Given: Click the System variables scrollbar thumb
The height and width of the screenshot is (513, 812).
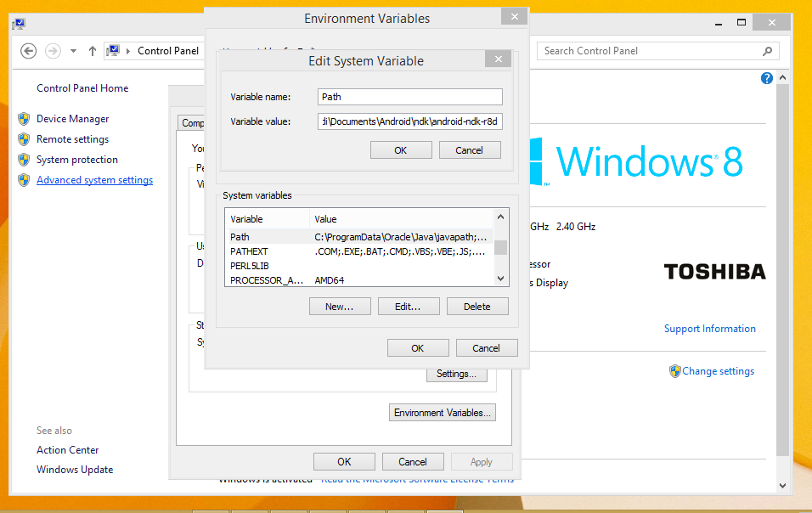Looking at the screenshot, I should [x=500, y=248].
